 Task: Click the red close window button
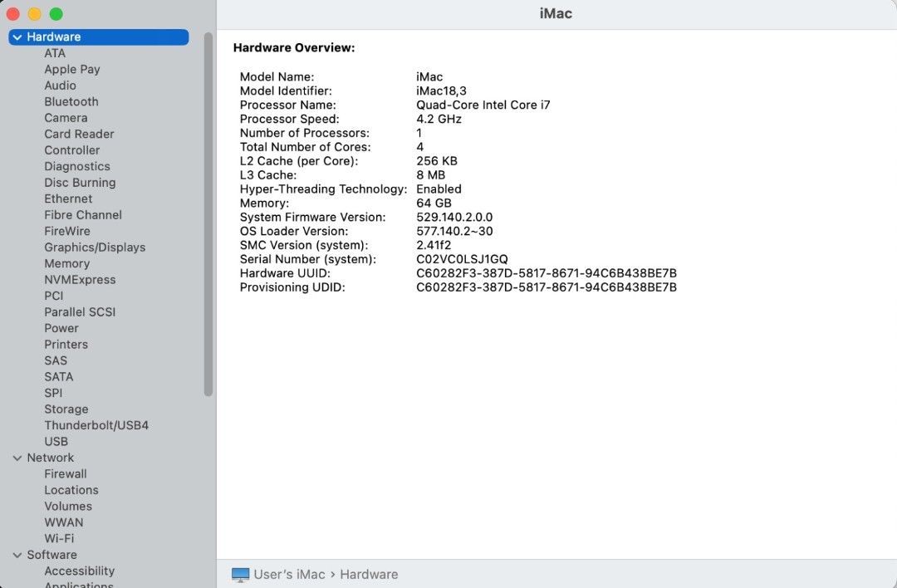tap(12, 14)
